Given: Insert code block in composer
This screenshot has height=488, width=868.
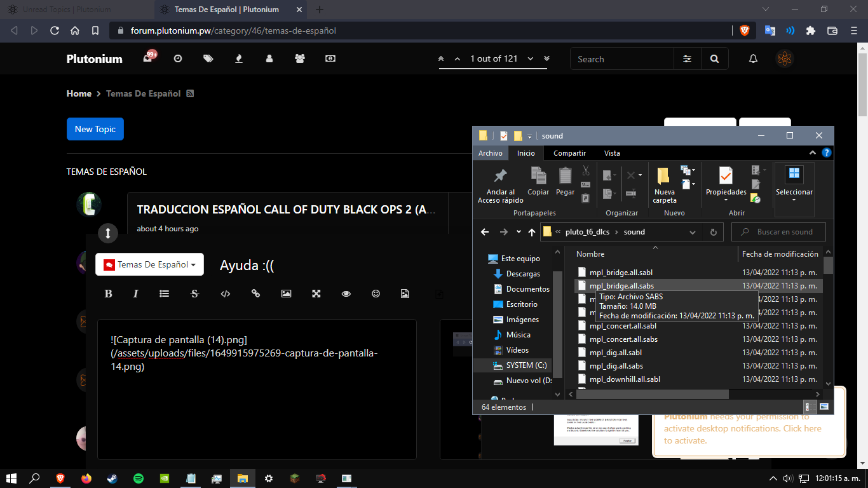Looking at the screenshot, I should [x=225, y=294].
